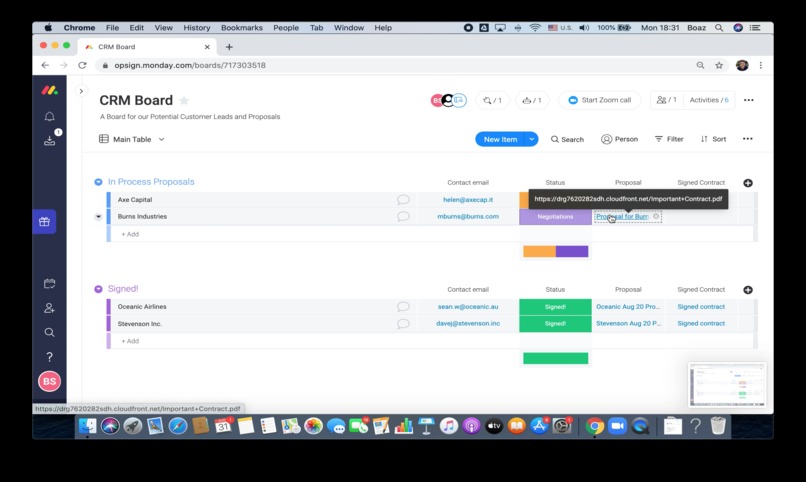
Task: Reload the page in Chrome
Action: pyautogui.click(x=82, y=65)
